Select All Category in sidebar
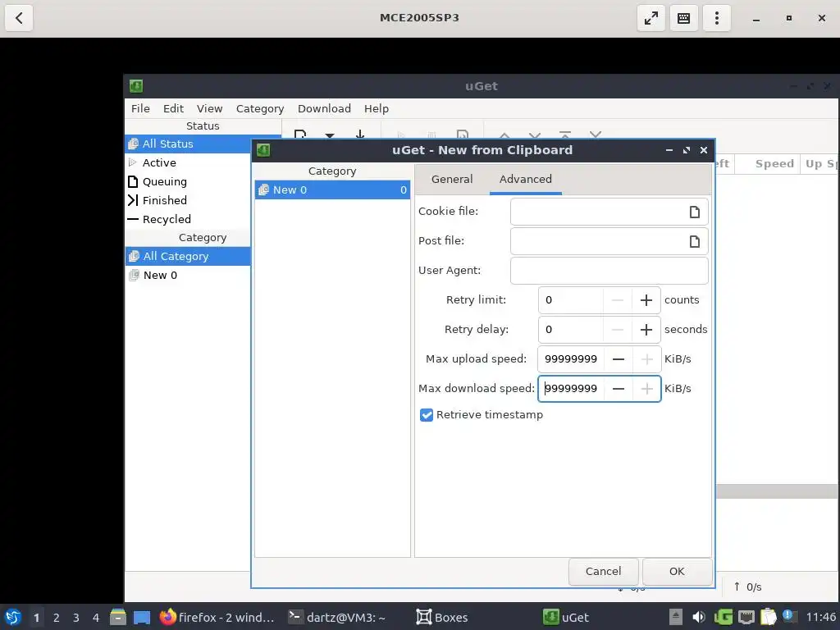 [x=188, y=256]
